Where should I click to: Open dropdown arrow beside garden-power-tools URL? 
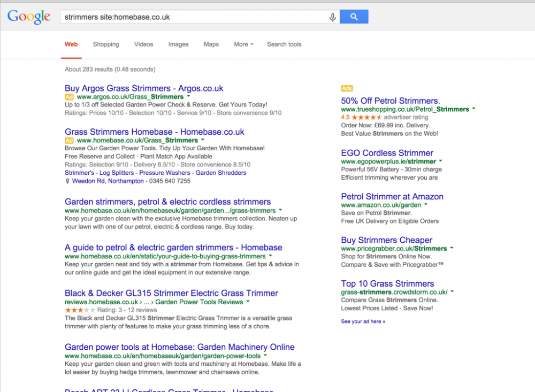pyautogui.click(x=265, y=356)
